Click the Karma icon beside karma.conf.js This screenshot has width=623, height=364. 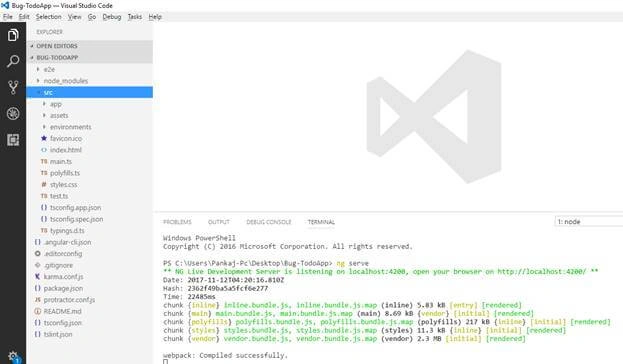point(37,277)
